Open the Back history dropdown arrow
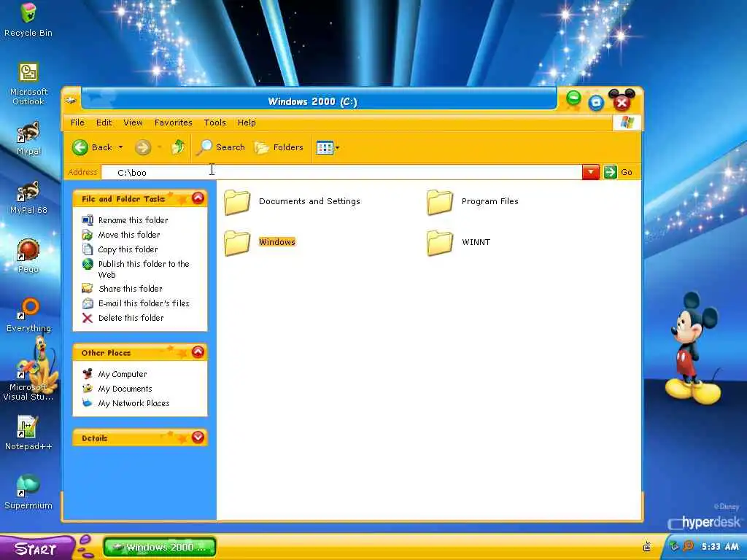Screen dimensions: 747x560 (121, 147)
